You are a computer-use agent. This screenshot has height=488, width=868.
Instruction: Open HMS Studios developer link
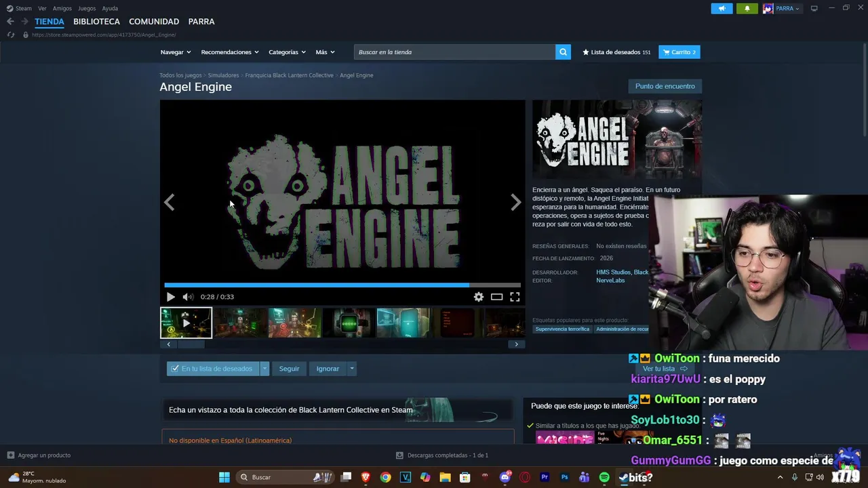coord(613,272)
